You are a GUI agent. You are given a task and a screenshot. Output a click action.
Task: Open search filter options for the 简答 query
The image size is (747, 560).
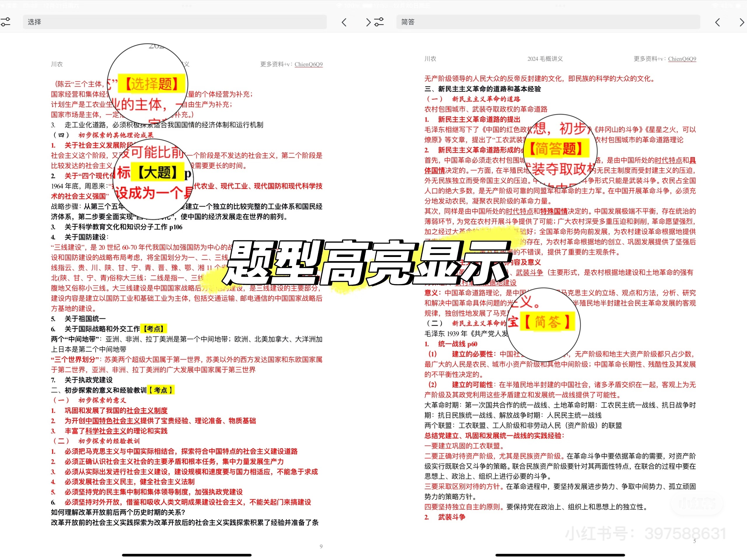point(379,22)
